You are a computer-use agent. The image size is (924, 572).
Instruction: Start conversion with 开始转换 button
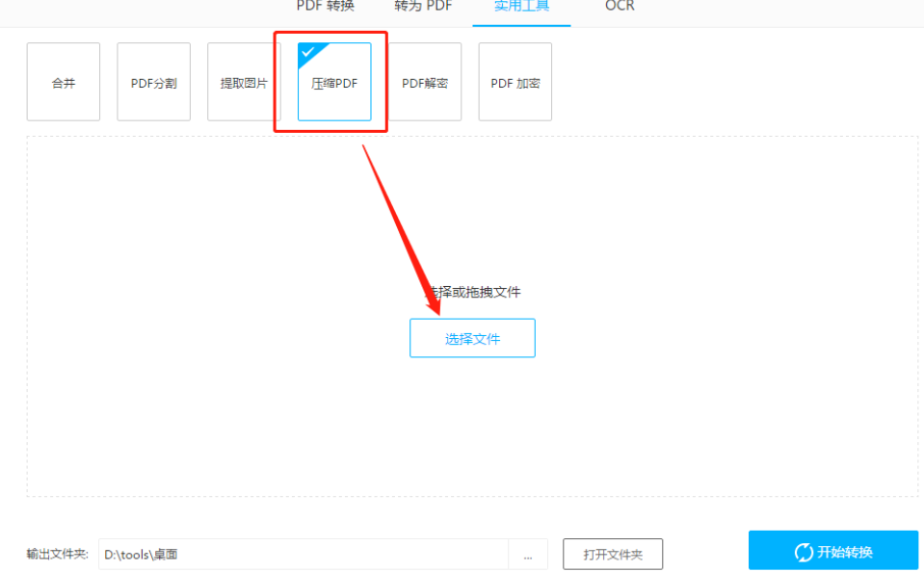click(x=833, y=552)
